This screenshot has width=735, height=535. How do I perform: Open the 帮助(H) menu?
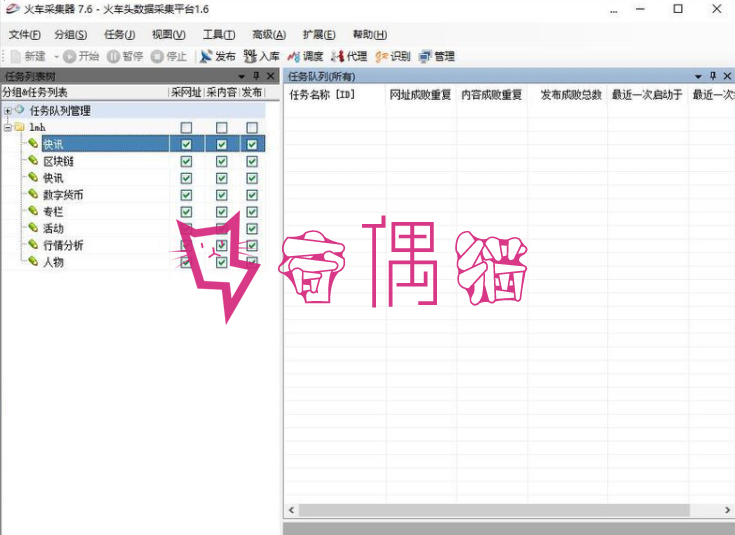pyautogui.click(x=370, y=34)
